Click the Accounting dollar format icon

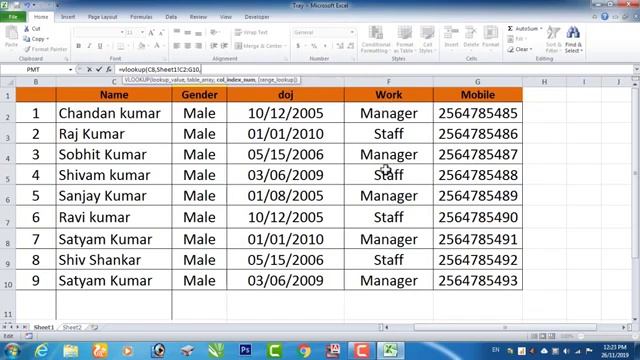tap(298, 46)
